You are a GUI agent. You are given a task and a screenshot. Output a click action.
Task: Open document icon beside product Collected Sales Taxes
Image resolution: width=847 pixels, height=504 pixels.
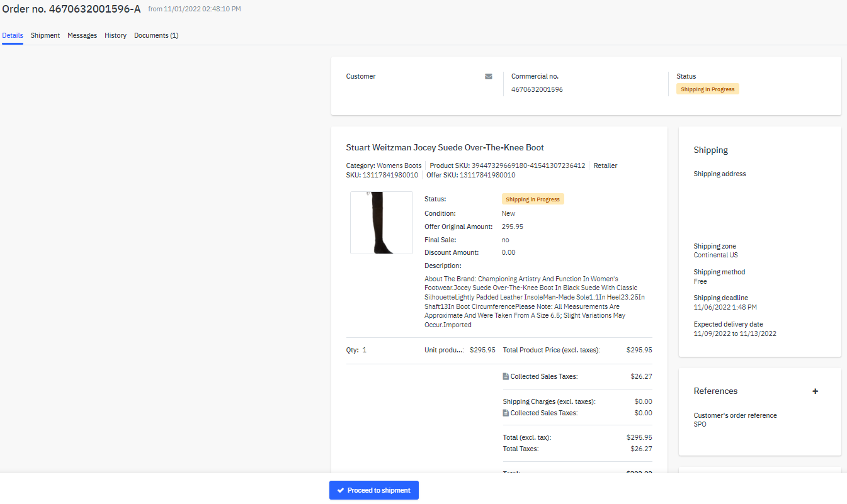coord(506,376)
